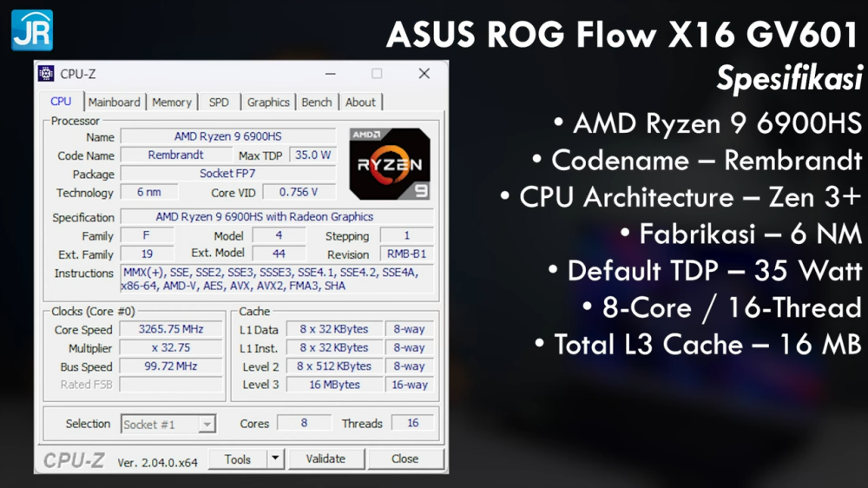Expand the Tools dropdown arrow

click(x=275, y=458)
